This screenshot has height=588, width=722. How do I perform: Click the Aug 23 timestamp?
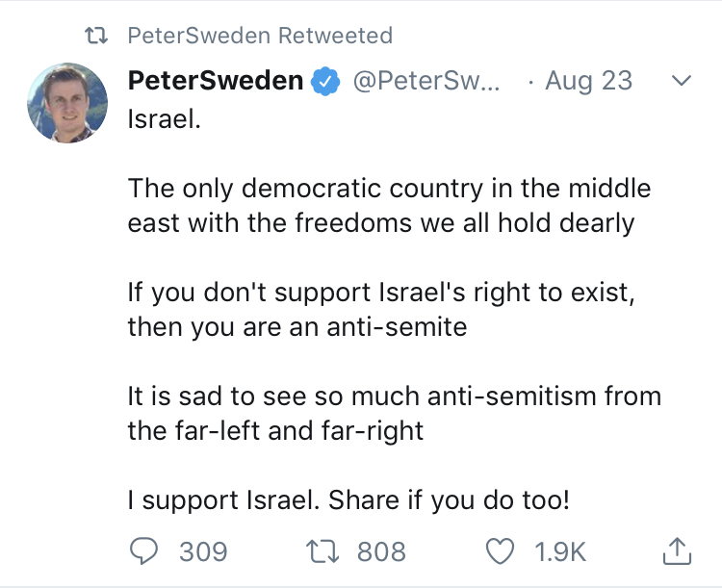[x=588, y=81]
